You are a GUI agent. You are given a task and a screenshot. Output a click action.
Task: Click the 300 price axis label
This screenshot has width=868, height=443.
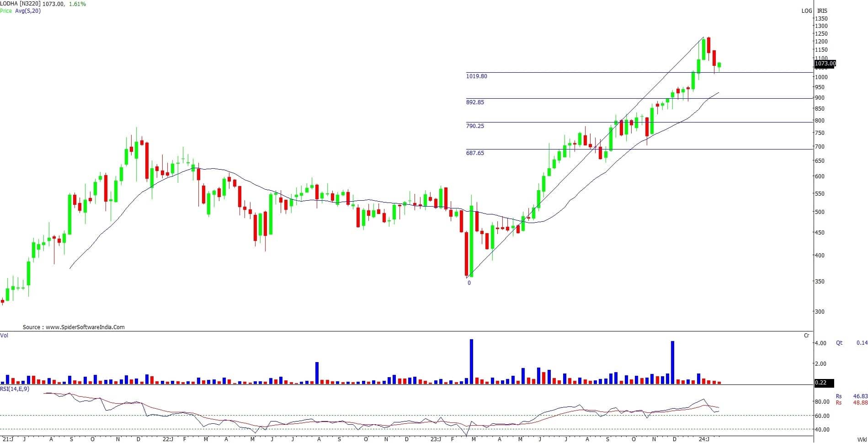click(820, 312)
